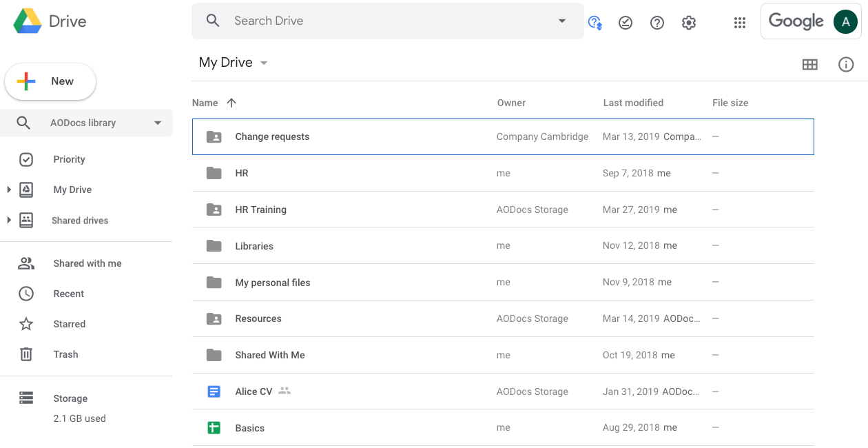Click the shared people icon beside Alice CV
The width and height of the screenshot is (868, 448).
[x=285, y=391]
